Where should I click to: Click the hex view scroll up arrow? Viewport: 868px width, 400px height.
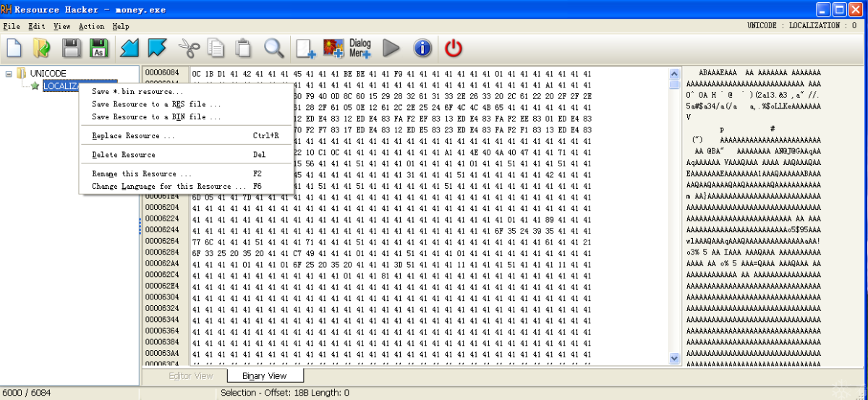click(x=675, y=74)
